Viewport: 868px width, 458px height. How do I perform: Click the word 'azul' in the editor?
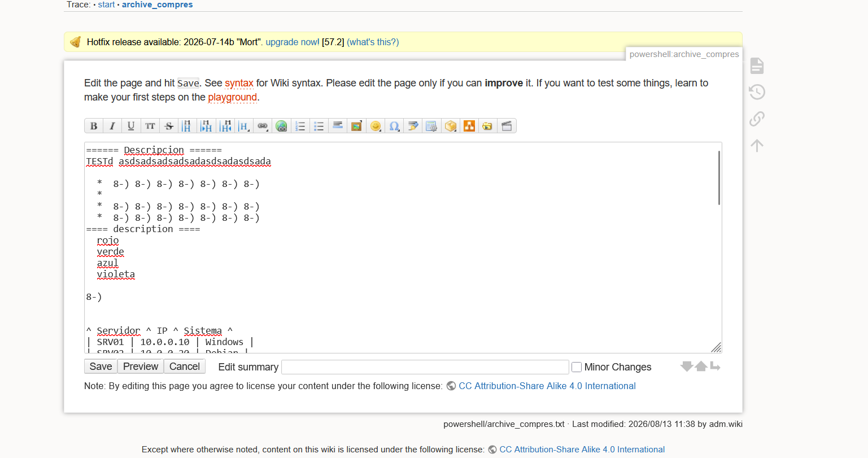107,263
